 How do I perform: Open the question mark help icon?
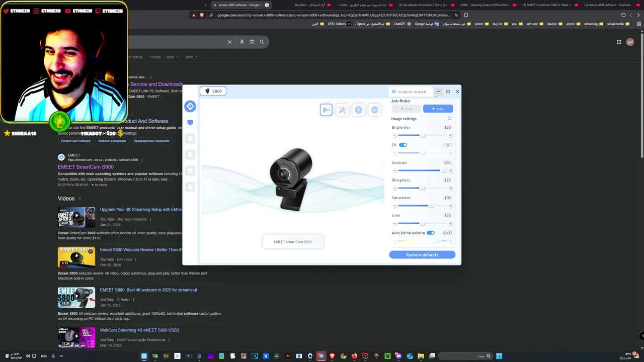(358, 110)
